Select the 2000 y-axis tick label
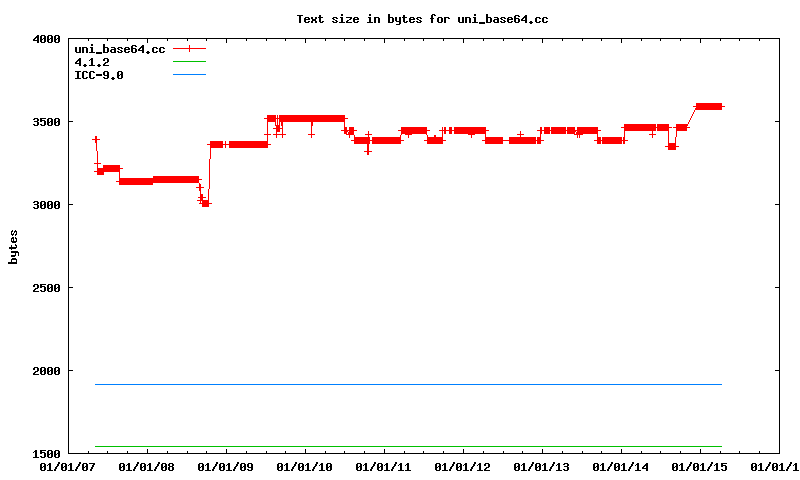800x480 pixels. [47, 371]
